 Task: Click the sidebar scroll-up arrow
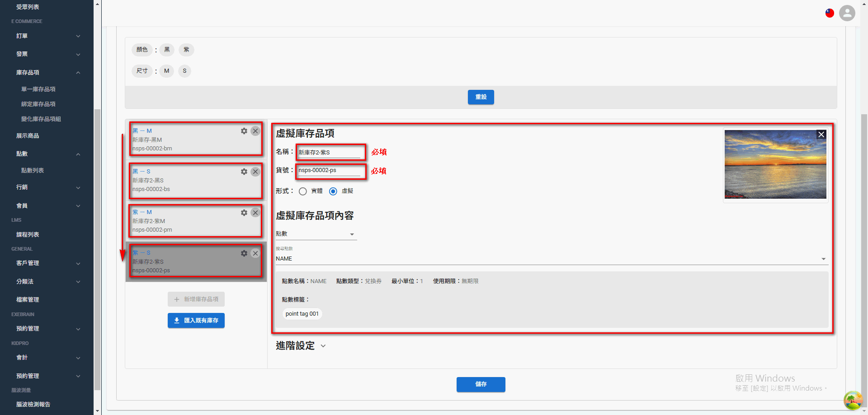tap(97, 4)
